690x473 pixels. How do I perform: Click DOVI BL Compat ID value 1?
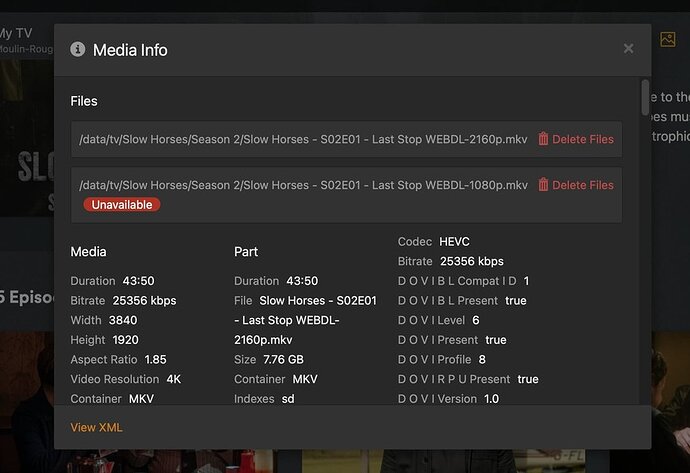[526, 281]
